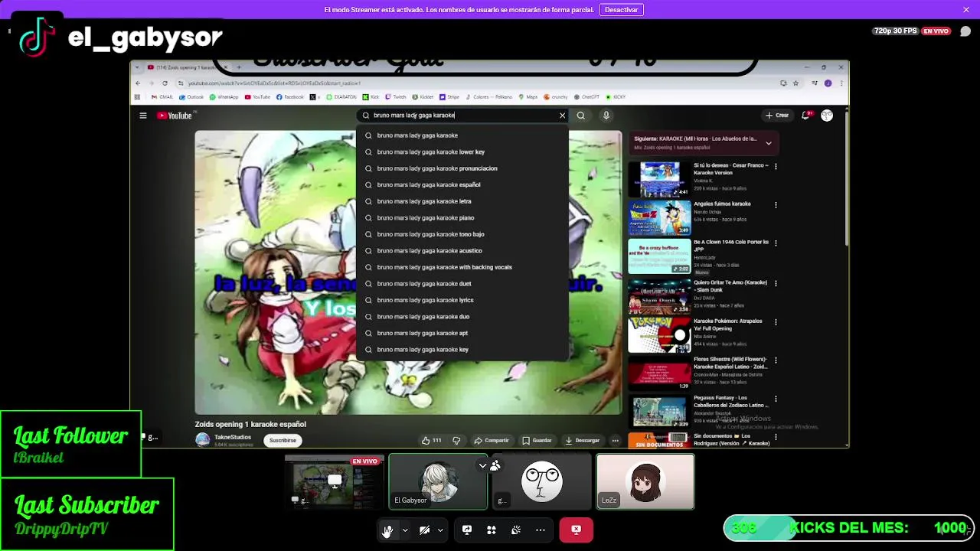Click the Crear button

[x=778, y=116]
